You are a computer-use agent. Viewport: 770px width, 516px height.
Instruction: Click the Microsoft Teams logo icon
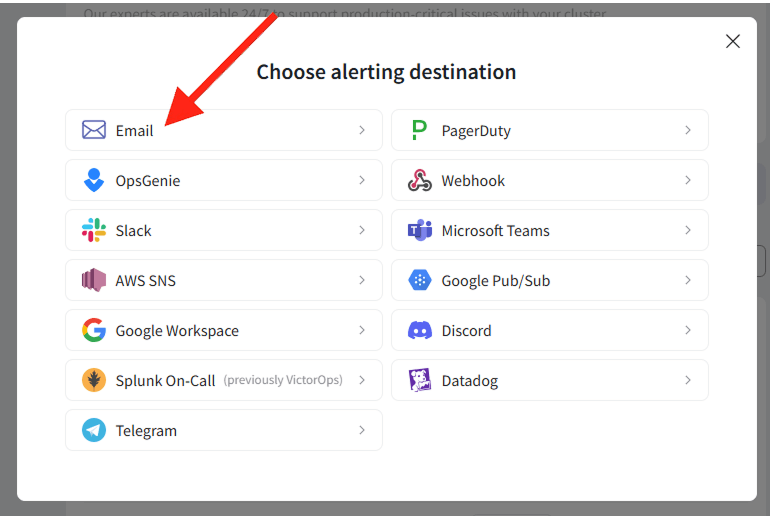click(x=420, y=230)
